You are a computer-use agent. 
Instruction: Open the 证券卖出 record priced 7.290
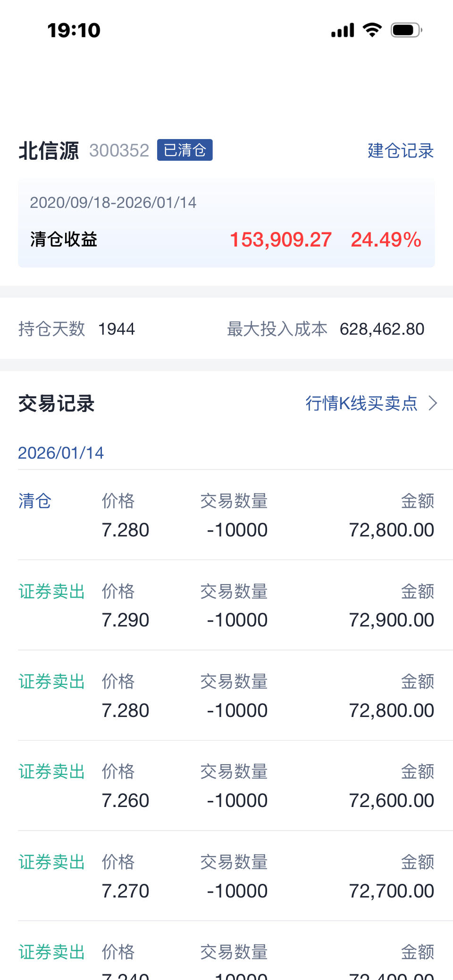click(x=226, y=605)
